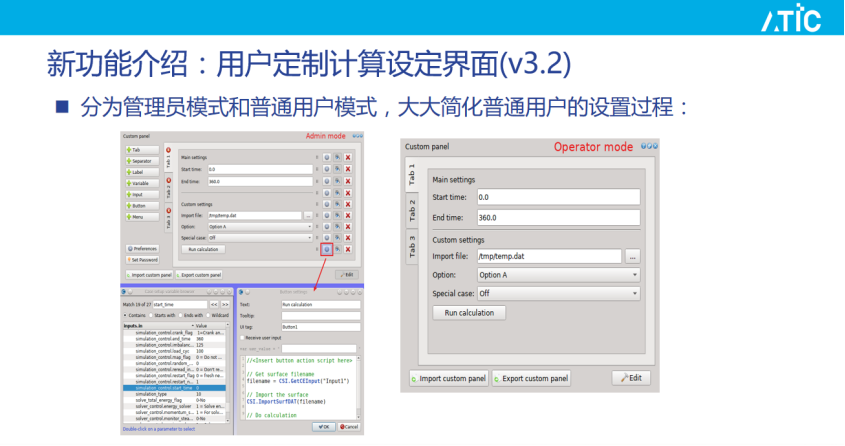The height and width of the screenshot is (446, 845).
Task: Sort by Inputs.in column header
Action: [x=157, y=326]
